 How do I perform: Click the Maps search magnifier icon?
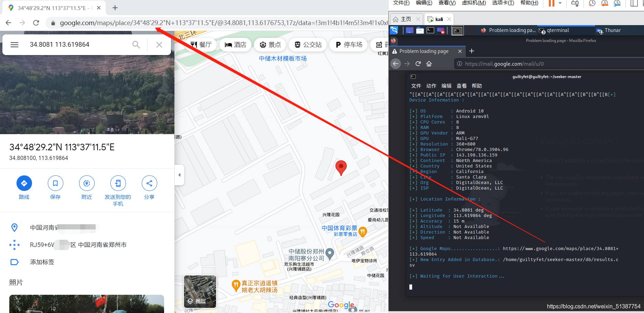click(136, 45)
